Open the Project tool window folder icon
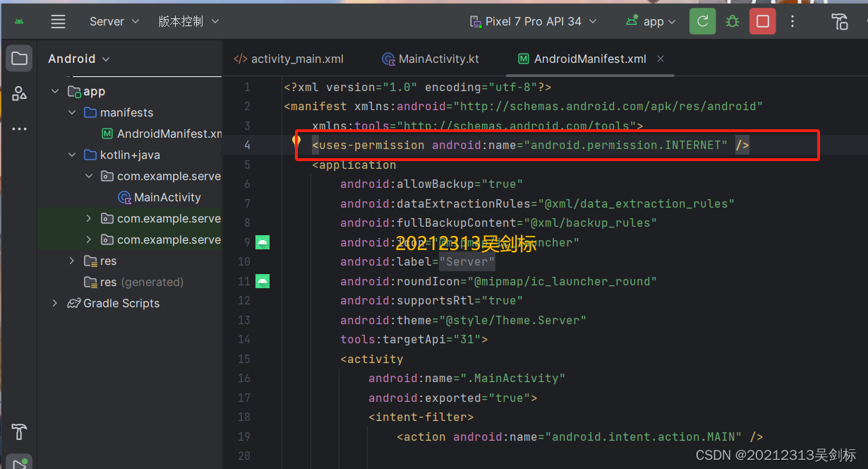The height and width of the screenshot is (469, 868). tap(18, 58)
